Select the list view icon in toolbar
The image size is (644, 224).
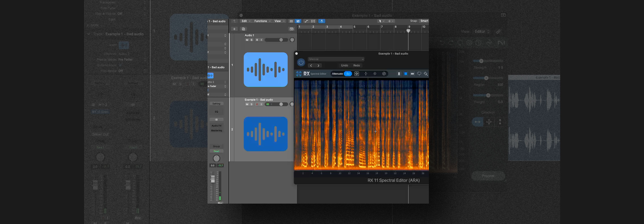click(x=298, y=21)
